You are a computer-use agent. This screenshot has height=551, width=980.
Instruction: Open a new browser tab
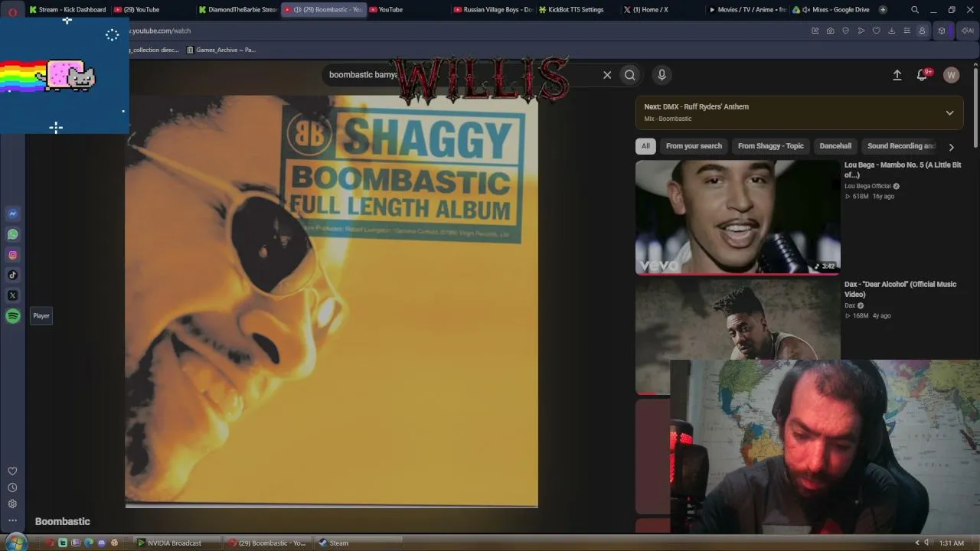(883, 10)
